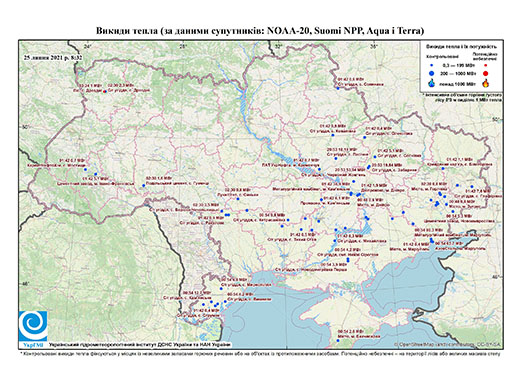Screen dimensions: 520x368
Task: Click the large red circle legend symbol
Action: click(486, 73)
